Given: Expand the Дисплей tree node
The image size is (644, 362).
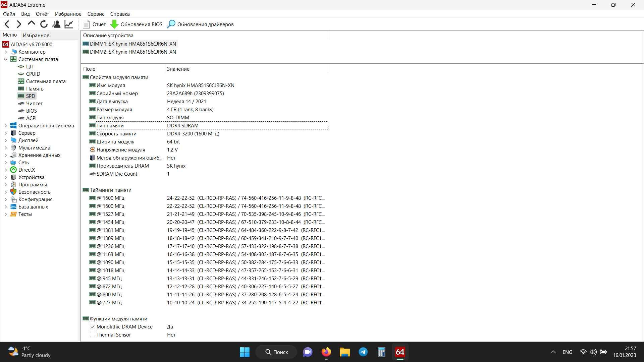Looking at the screenshot, I should tap(6, 140).
